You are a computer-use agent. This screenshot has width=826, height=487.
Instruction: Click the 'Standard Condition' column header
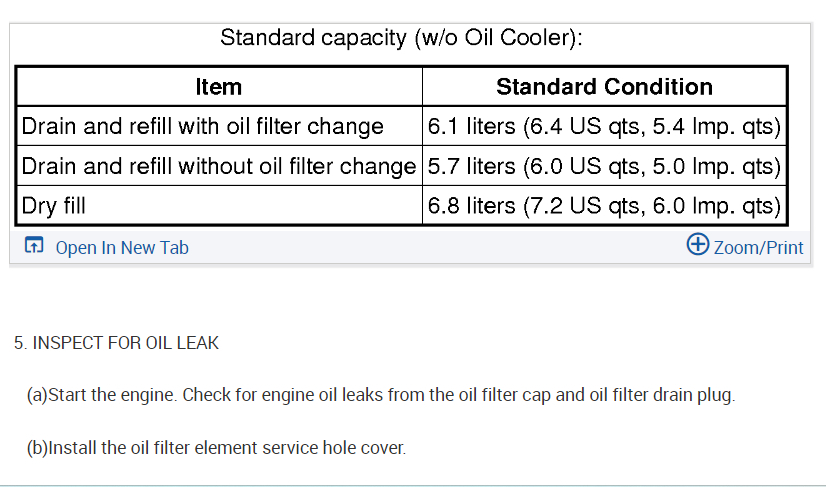(604, 87)
